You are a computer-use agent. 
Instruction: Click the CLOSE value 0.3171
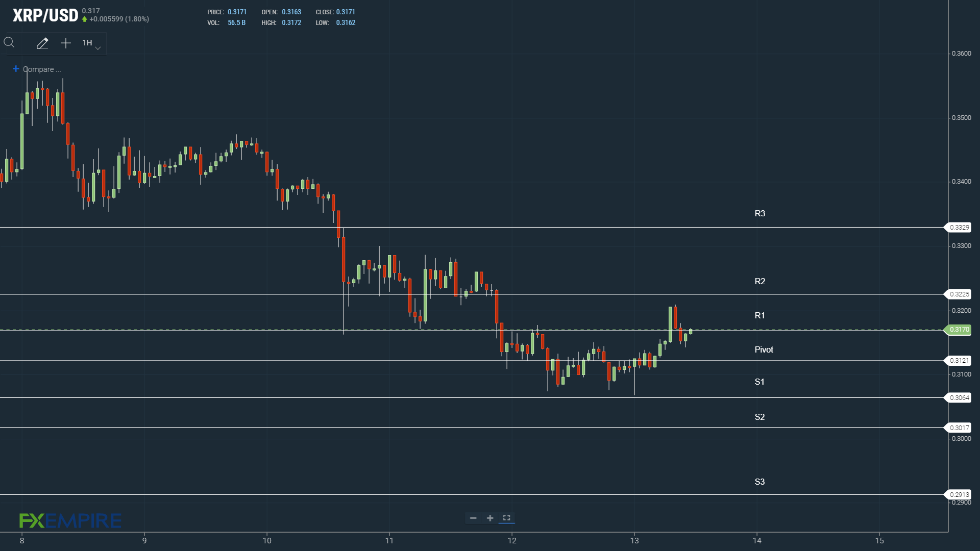pos(346,12)
